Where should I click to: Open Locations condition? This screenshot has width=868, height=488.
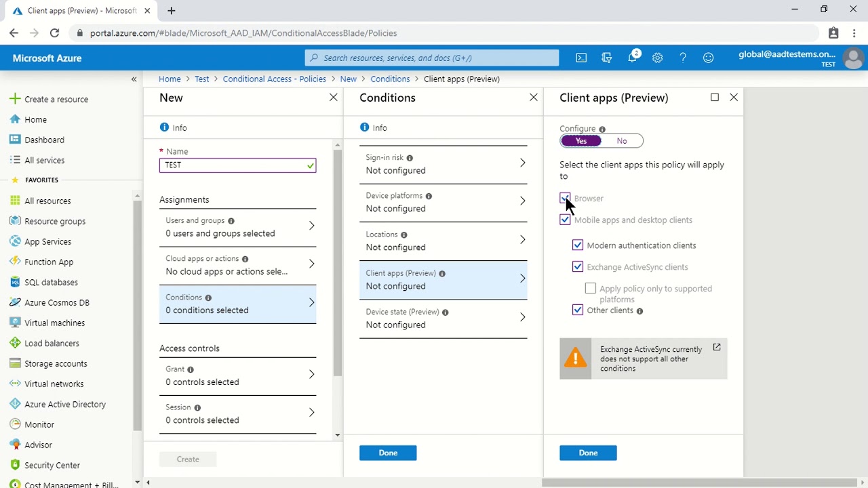coord(443,241)
